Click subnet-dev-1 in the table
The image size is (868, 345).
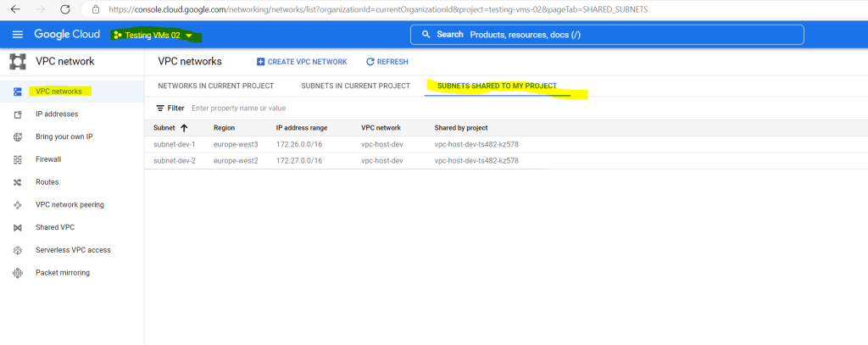175,145
